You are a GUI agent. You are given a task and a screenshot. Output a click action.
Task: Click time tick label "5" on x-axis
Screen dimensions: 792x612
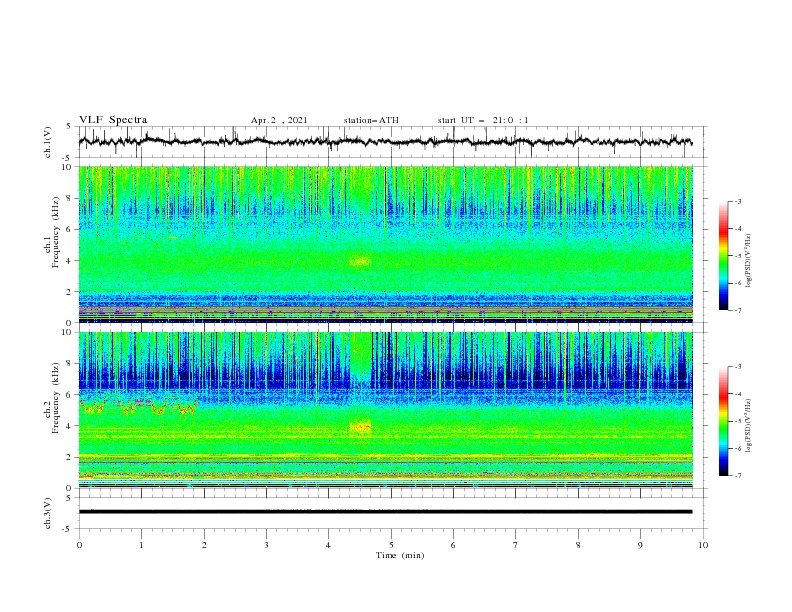click(391, 545)
